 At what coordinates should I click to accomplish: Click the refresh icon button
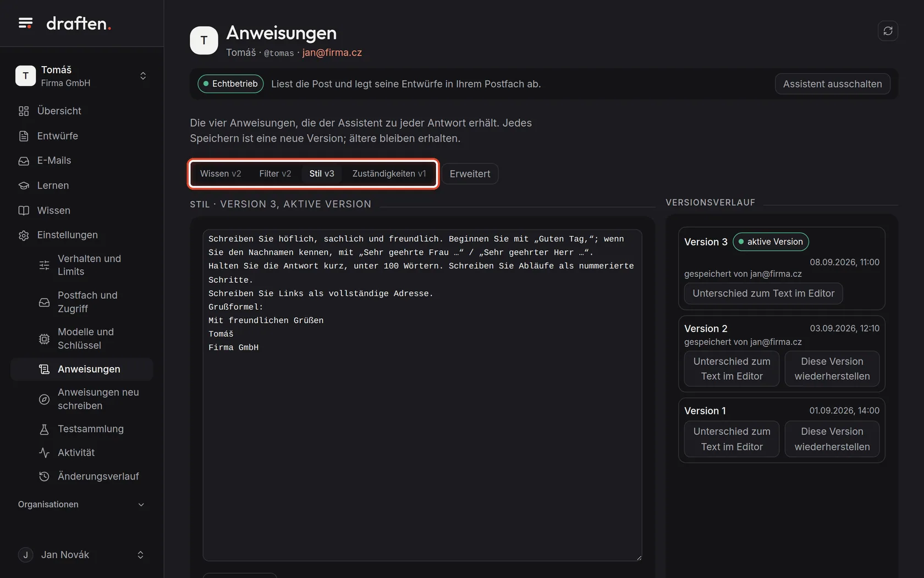coord(888,31)
